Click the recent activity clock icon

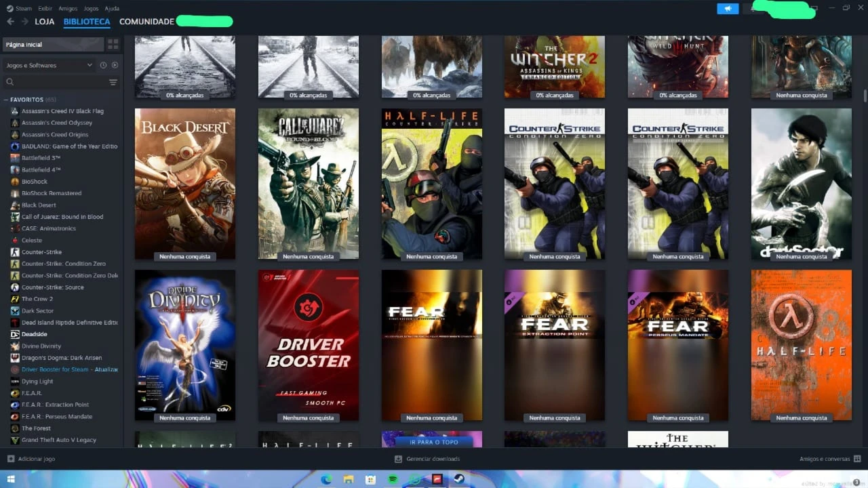103,65
